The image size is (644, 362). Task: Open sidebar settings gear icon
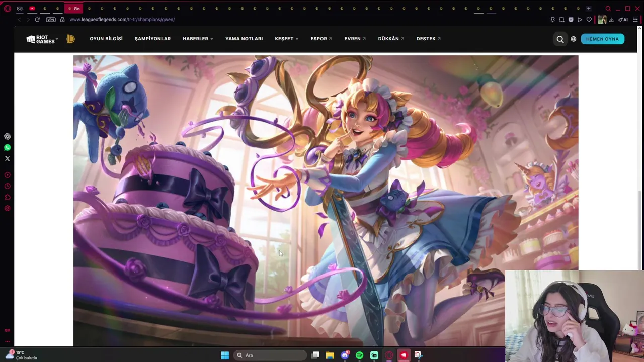click(x=7, y=208)
